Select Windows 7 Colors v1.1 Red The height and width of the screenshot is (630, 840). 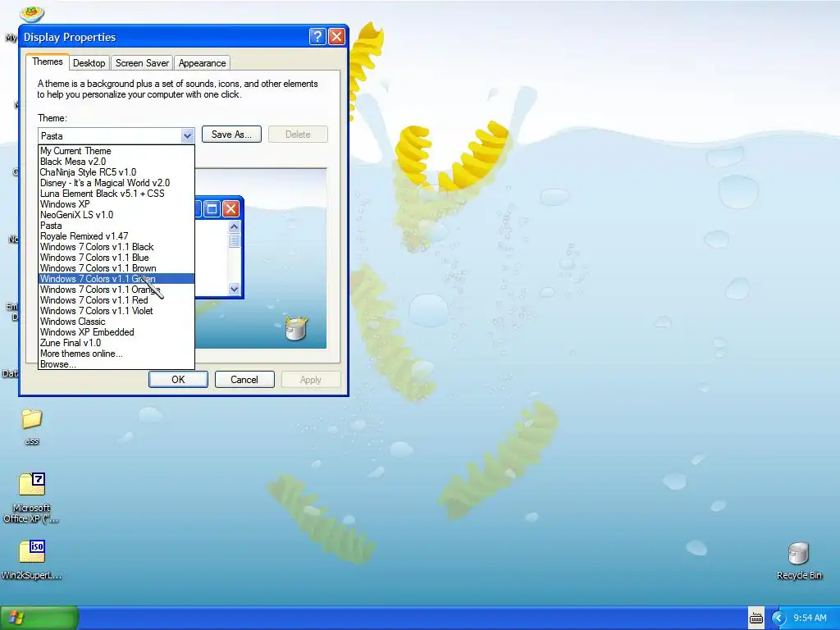tap(116, 300)
